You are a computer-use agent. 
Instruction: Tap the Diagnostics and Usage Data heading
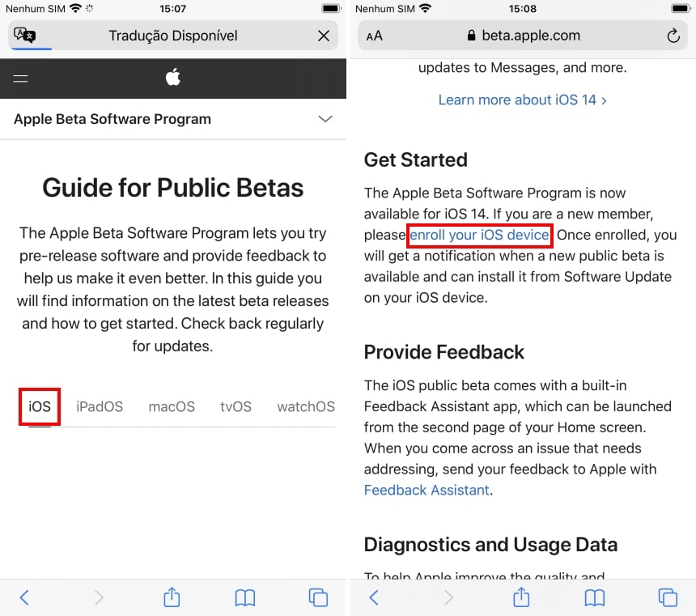click(490, 545)
